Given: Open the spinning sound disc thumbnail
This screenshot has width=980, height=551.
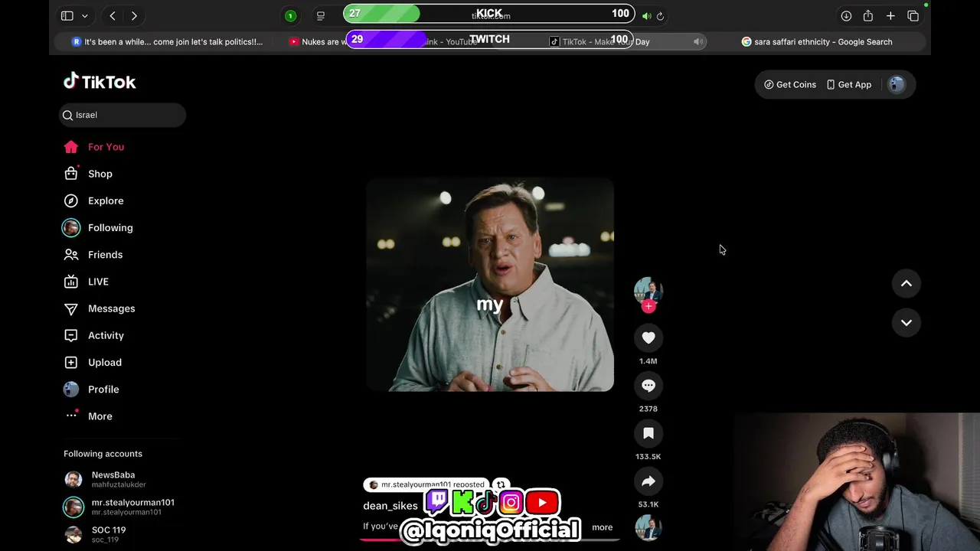Looking at the screenshot, I should 648,529.
